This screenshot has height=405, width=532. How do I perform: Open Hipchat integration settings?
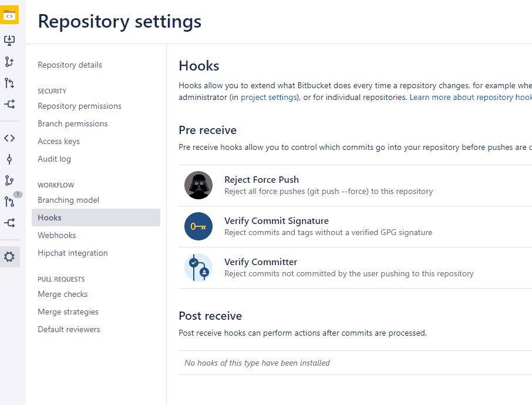pyautogui.click(x=72, y=253)
